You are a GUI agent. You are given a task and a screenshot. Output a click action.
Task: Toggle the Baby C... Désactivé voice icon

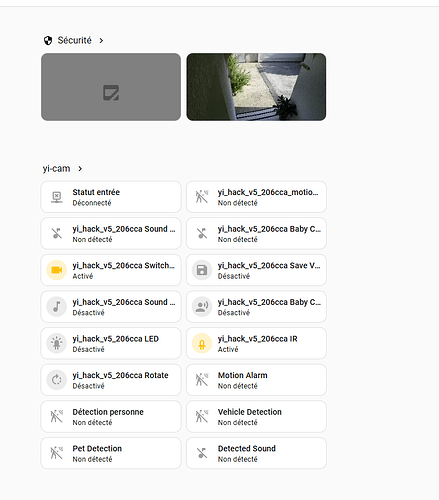click(202, 307)
